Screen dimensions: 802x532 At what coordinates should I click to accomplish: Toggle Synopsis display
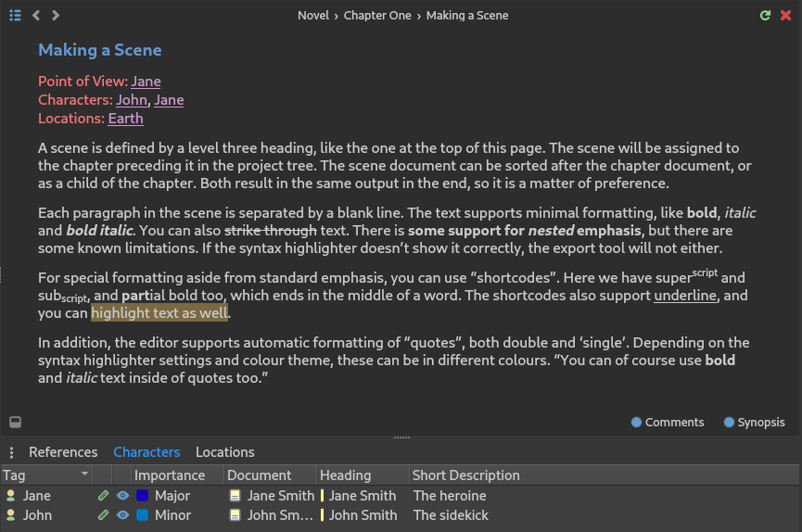(755, 422)
